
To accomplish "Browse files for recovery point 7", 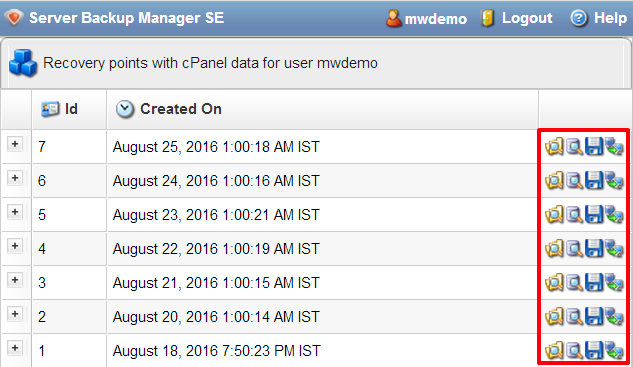I will point(554,147).
